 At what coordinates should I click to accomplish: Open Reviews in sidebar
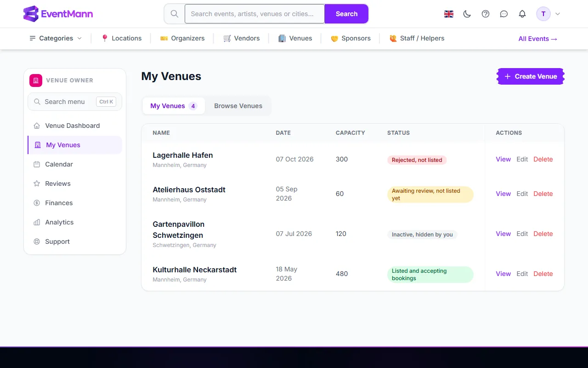(x=75, y=184)
